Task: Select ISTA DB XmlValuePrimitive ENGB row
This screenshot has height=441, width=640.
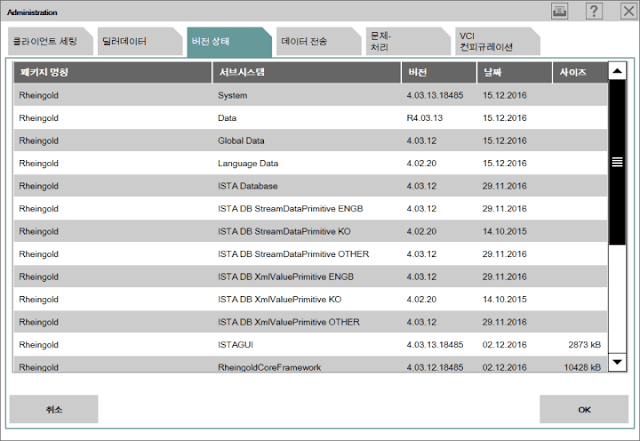Action: click(x=310, y=276)
